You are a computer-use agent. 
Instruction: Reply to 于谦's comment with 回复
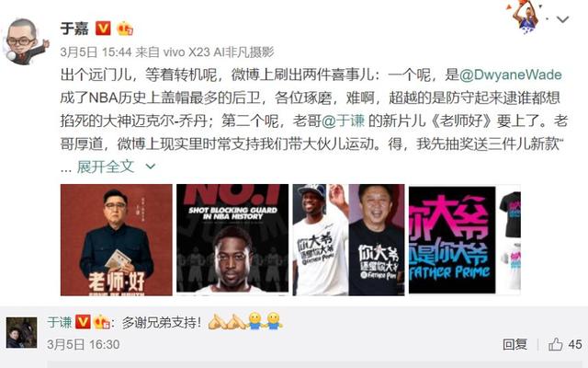point(514,344)
